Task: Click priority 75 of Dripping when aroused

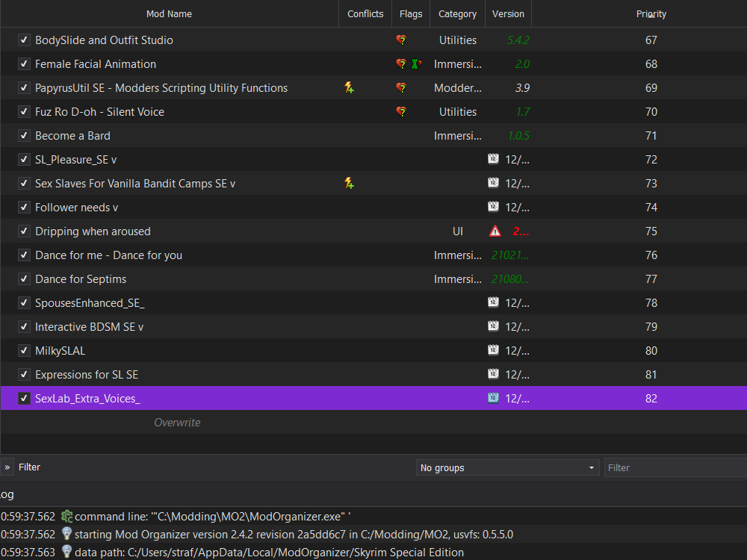Action: pos(651,231)
